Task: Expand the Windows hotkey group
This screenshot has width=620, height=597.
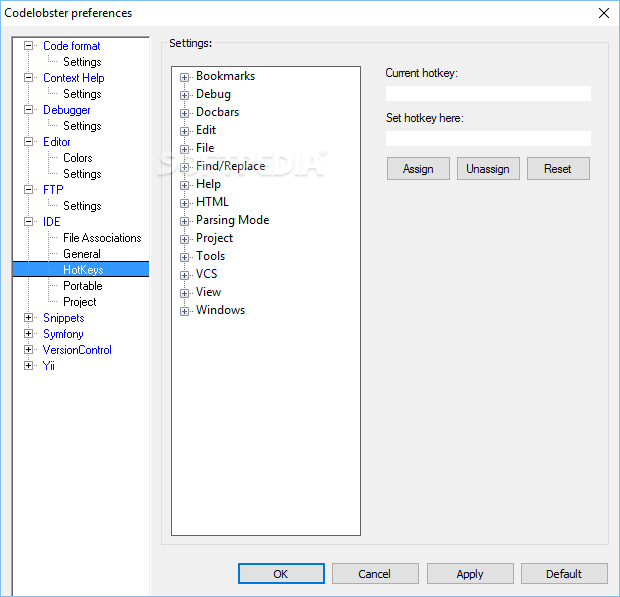Action: click(184, 311)
